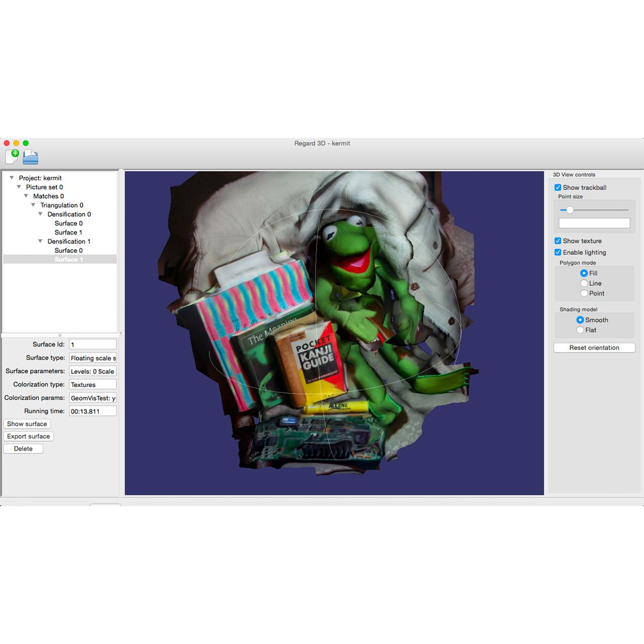Select the Fill polygon mode

pyautogui.click(x=584, y=273)
